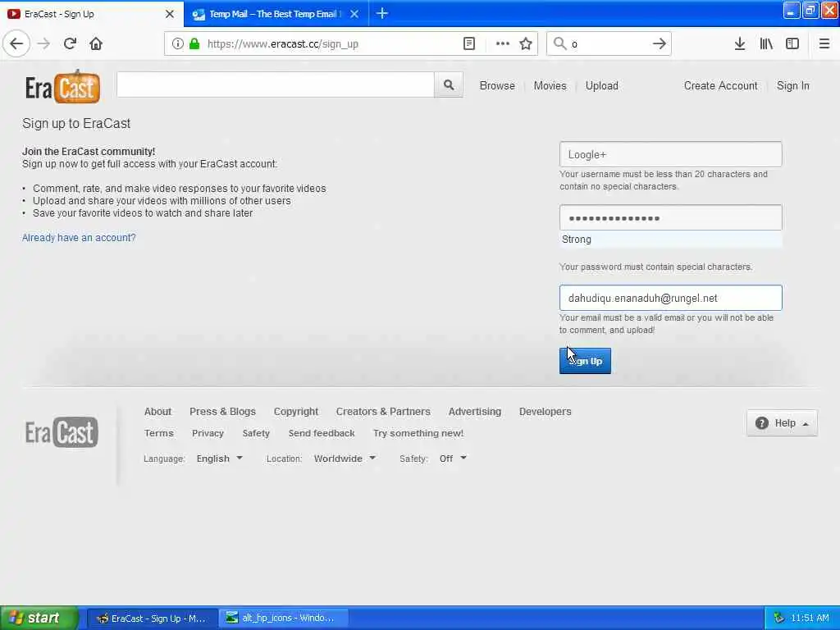Image resolution: width=840 pixels, height=630 pixels.
Task: Open the Developers footer link
Action: [545, 412]
